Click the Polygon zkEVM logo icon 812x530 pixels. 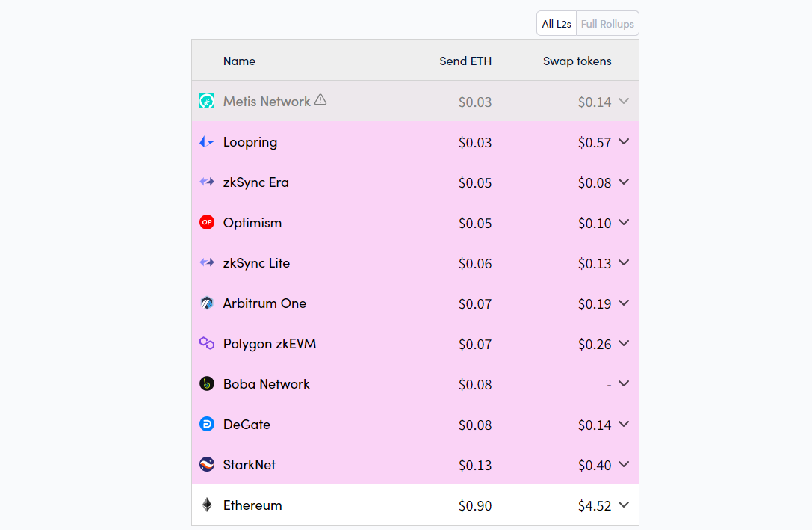[x=207, y=343]
